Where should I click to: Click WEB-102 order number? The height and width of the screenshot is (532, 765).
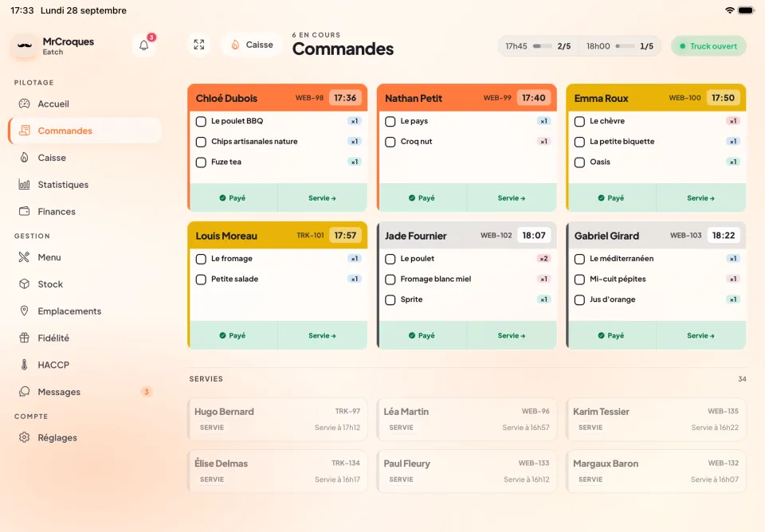click(x=496, y=236)
